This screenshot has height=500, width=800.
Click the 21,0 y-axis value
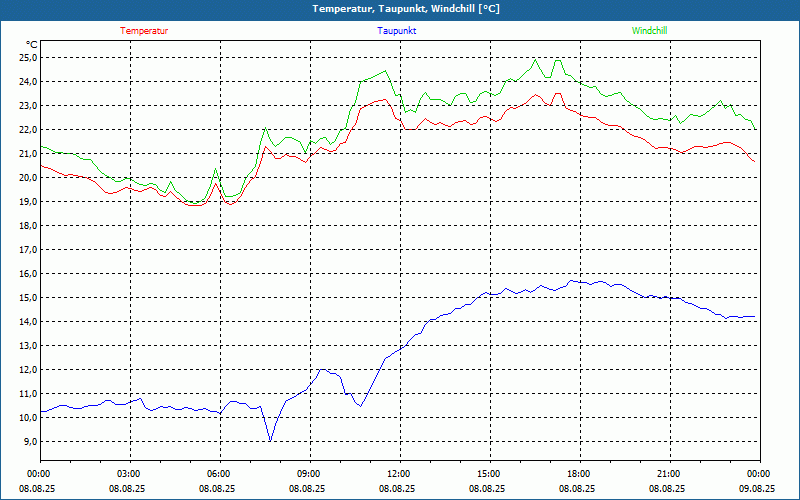point(28,154)
